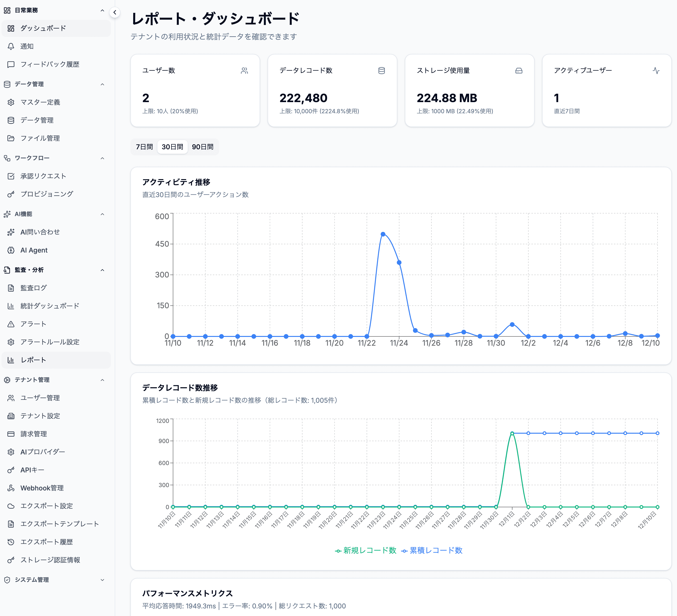Click the 224.88 MB storage value
This screenshot has height=616, width=677.
[447, 98]
